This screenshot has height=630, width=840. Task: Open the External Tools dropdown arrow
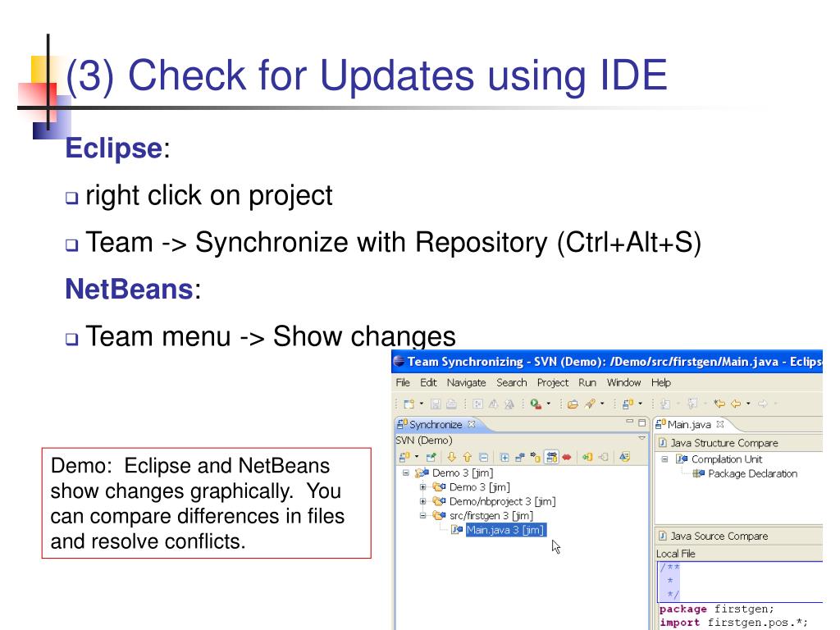click(548, 404)
